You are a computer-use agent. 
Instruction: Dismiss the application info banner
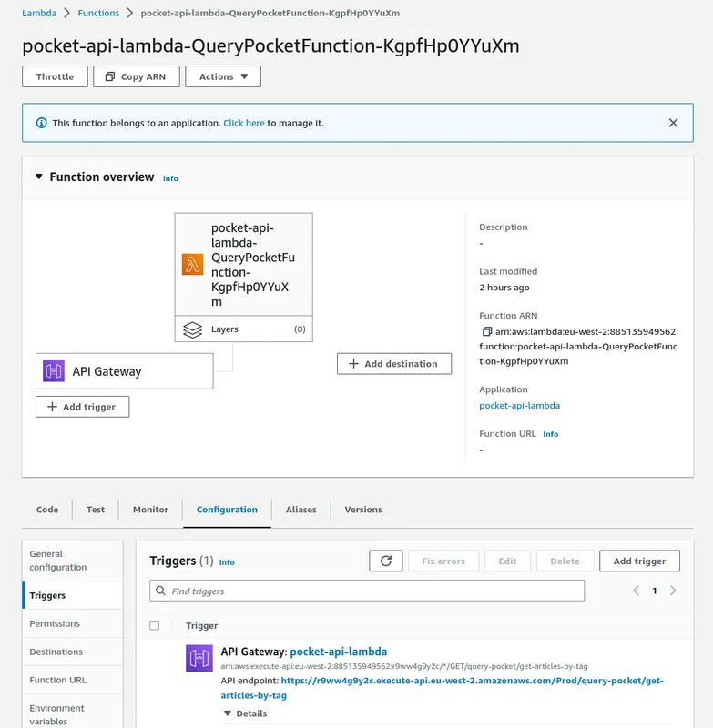pyautogui.click(x=673, y=123)
